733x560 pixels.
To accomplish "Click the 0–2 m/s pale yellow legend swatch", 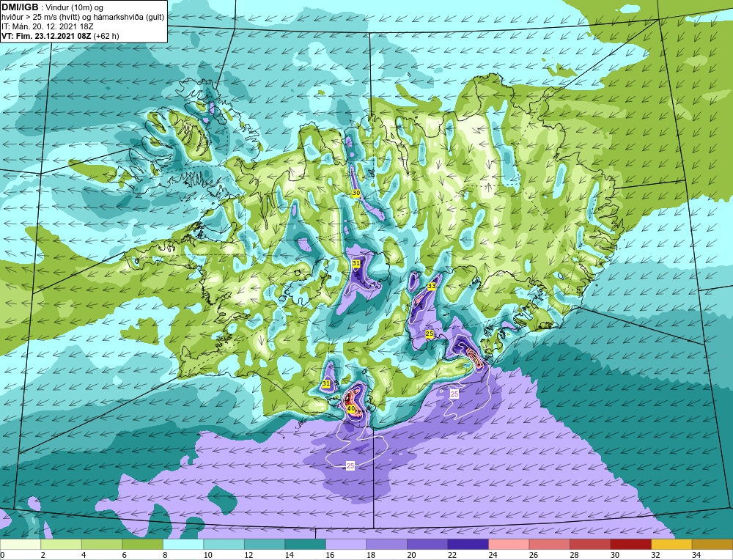I will [21, 545].
